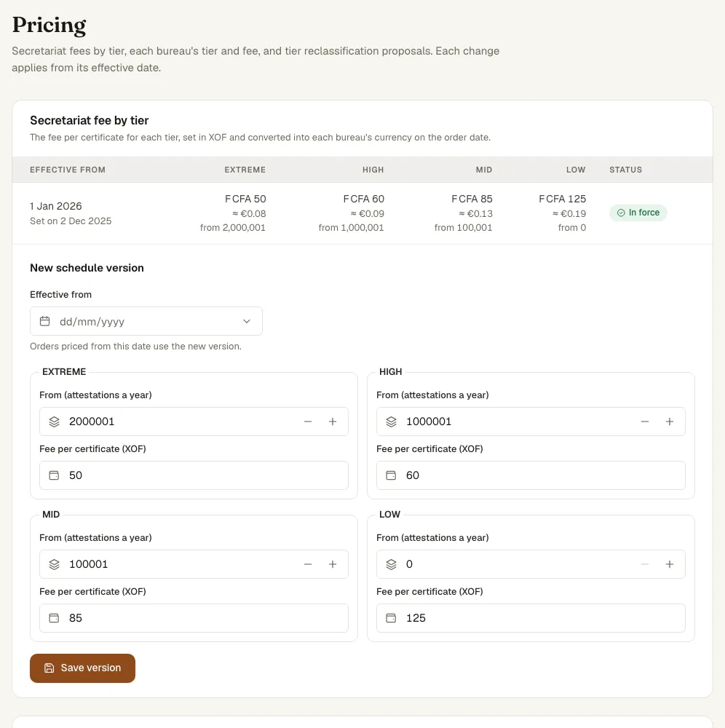Click the Pricing page title
The image size is (725, 728).
[49, 25]
